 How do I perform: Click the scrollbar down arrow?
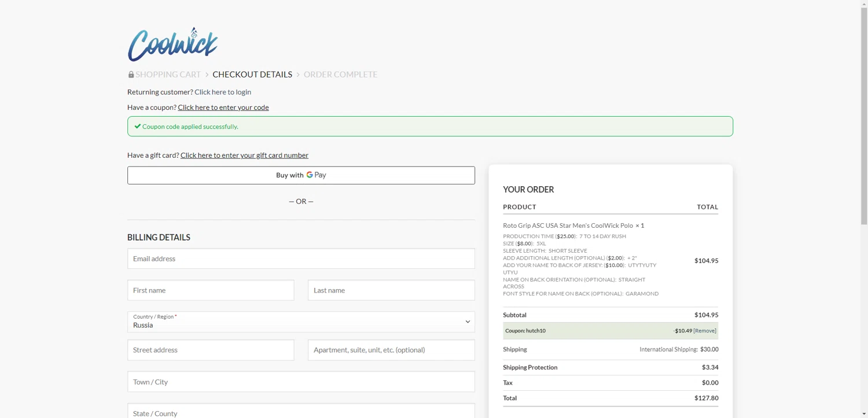pyautogui.click(x=864, y=414)
